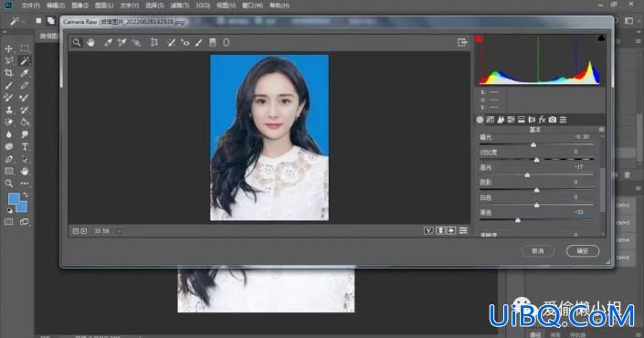The image size is (644, 338).
Task: Select the Graduated Filter tool in Camera Raw
Action: (x=212, y=42)
